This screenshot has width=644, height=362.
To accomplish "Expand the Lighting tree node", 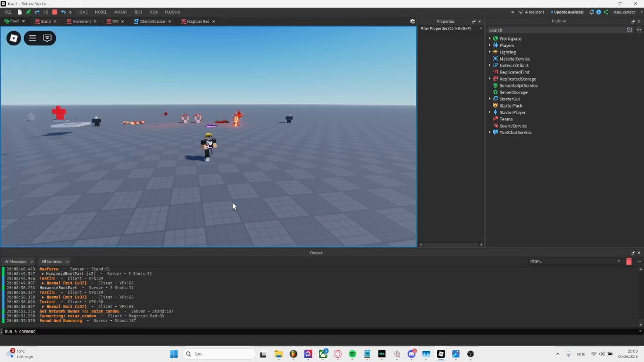I will point(489,52).
